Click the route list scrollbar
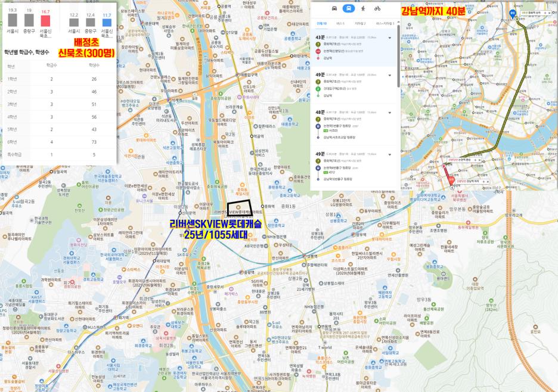This screenshot has width=558, height=392. click(398, 56)
